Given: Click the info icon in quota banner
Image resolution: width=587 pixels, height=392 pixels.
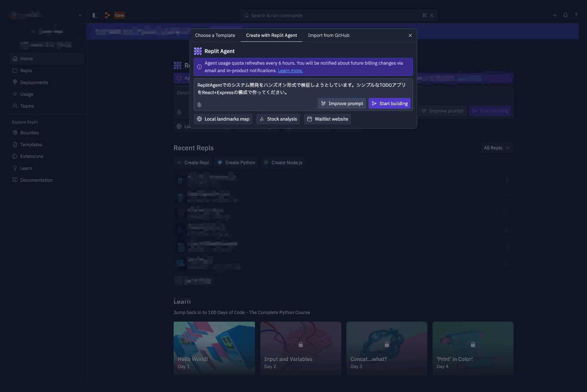Looking at the screenshot, I should pos(199,67).
